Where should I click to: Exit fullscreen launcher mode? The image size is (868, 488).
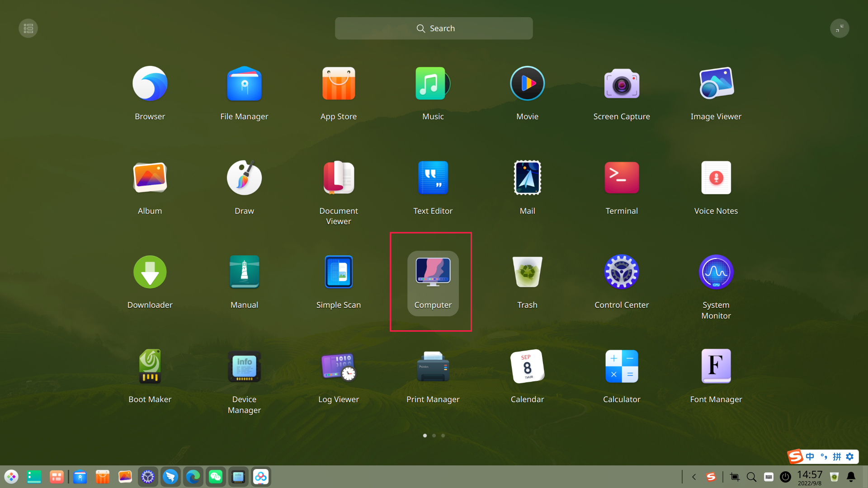(840, 28)
